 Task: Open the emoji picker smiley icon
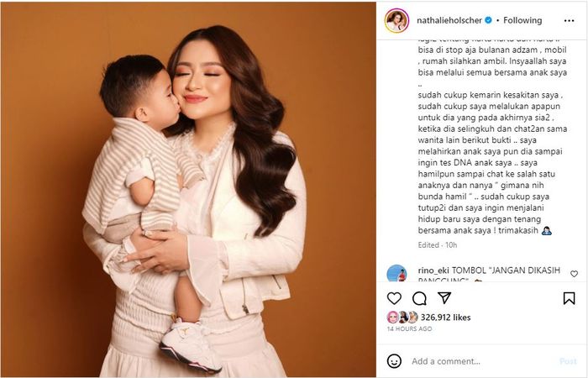pyautogui.click(x=394, y=361)
